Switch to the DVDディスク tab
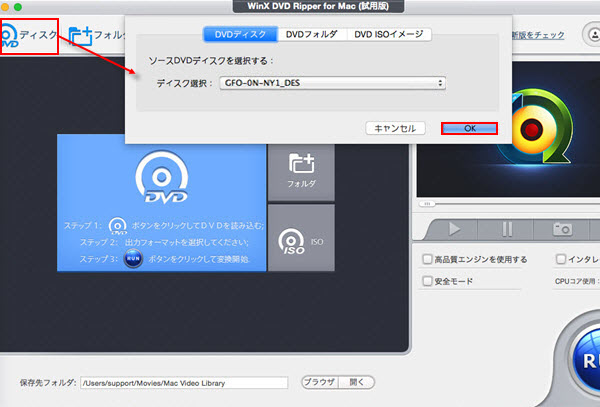 coord(240,34)
